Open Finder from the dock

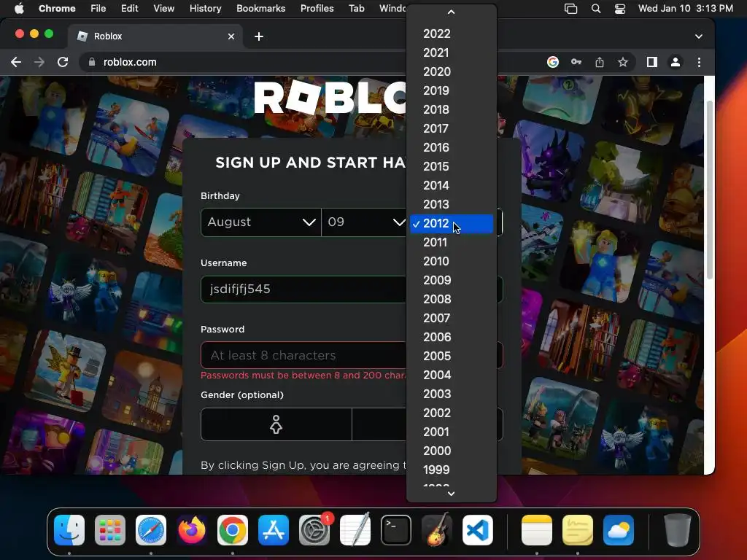(x=69, y=530)
